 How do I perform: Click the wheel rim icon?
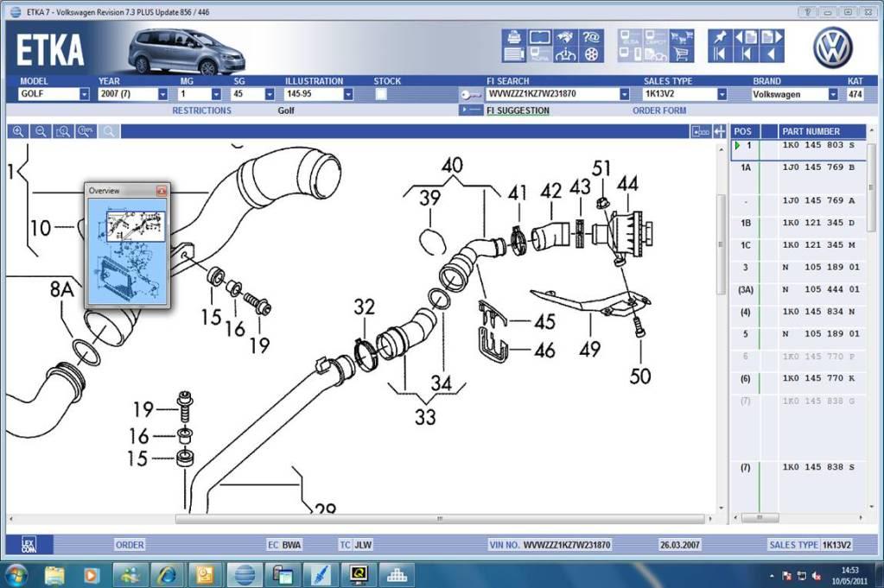[591, 54]
